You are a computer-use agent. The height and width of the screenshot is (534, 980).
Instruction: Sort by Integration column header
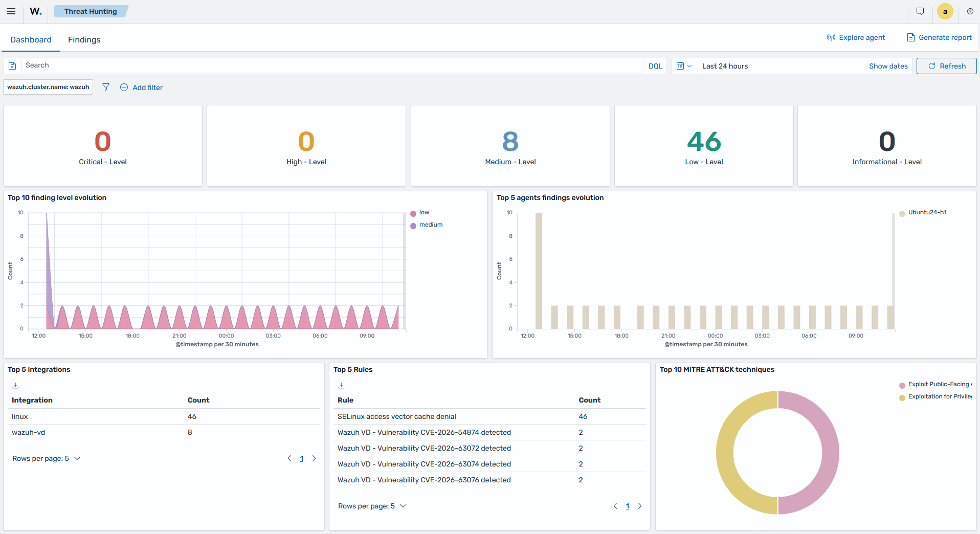pyautogui.click(x=32, y=400)
